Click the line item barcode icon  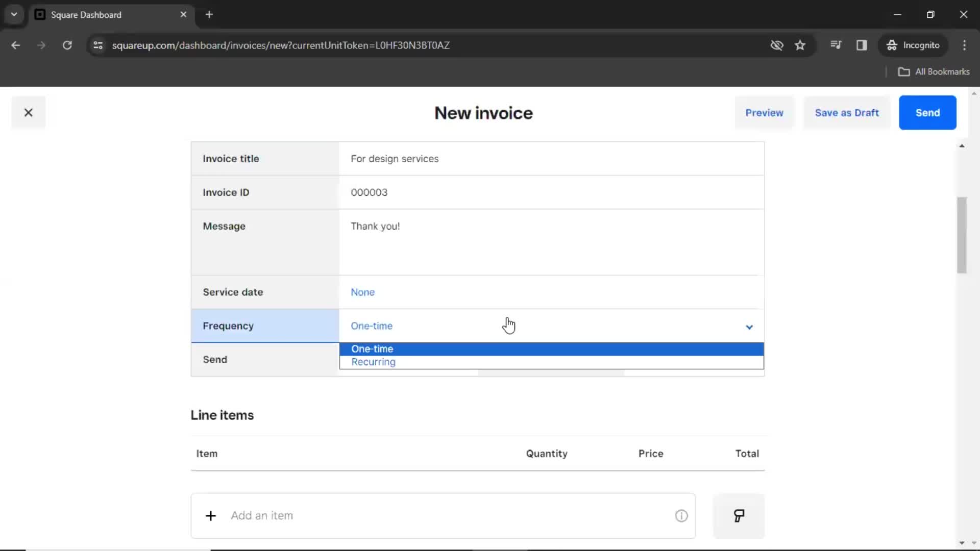739,515
